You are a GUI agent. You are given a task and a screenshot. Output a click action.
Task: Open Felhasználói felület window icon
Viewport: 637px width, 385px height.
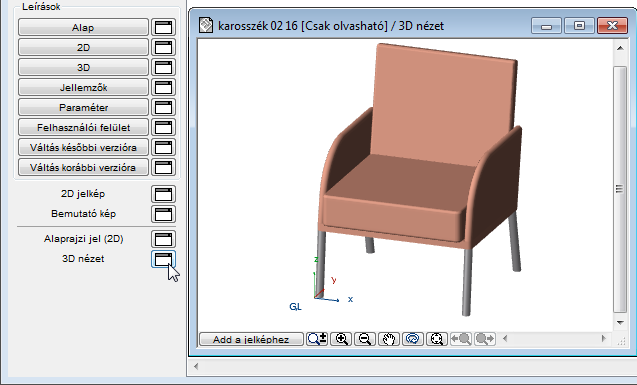coord(164,127)
